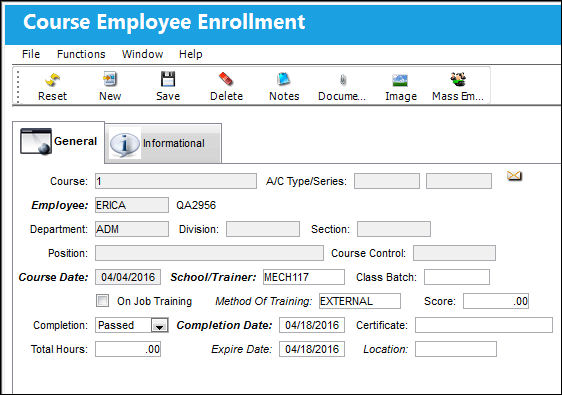
Task: Click the Class Batch field
Action: 457,277
